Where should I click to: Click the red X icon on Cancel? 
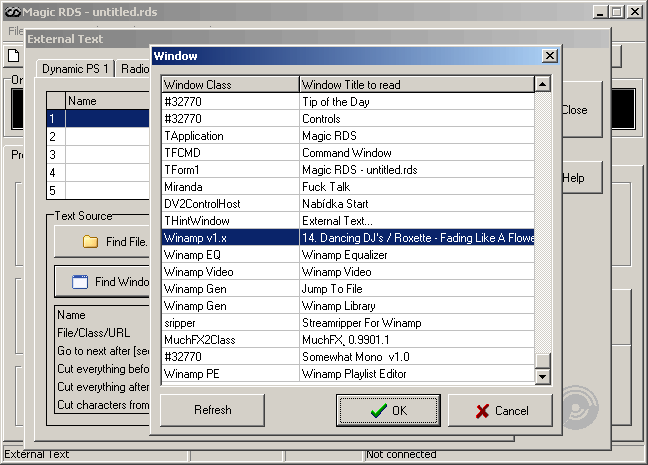(x=482, y=411)
